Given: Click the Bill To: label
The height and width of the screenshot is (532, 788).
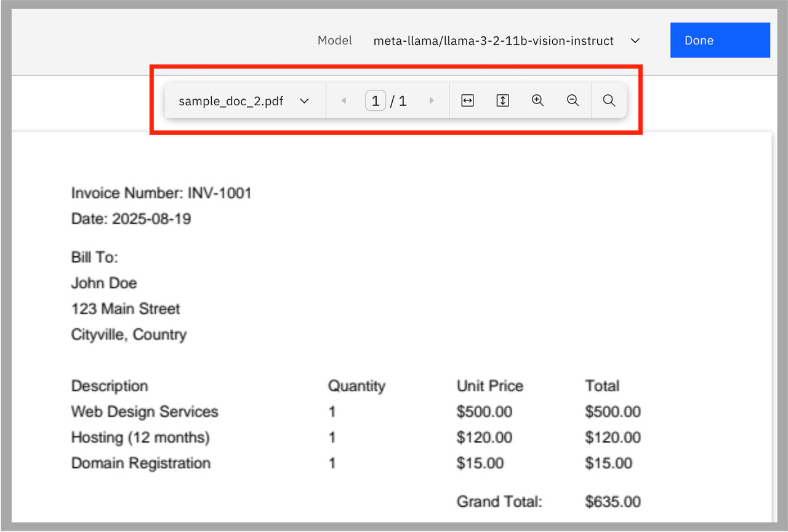Looking at the screenshot, I should coord(94,257).
